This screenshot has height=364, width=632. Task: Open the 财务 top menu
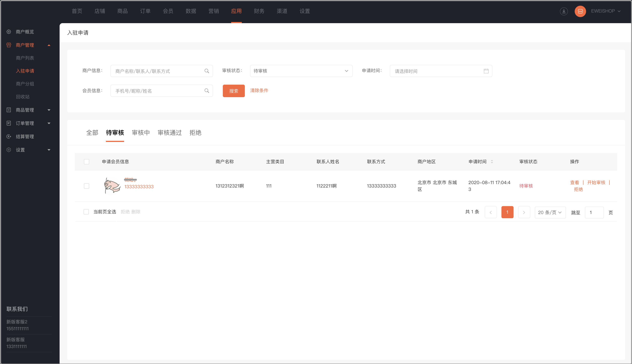259,11
